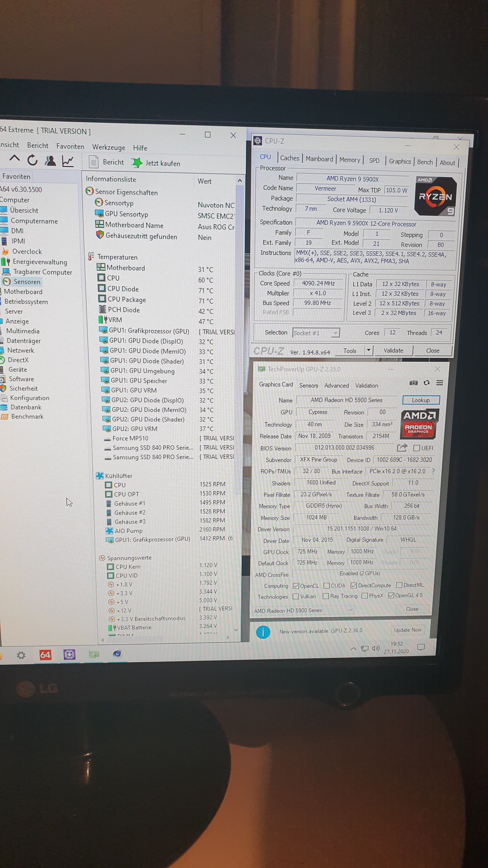Toggle the UEFI checkbox
The image size is (488, 868).
tap(417, 448)
